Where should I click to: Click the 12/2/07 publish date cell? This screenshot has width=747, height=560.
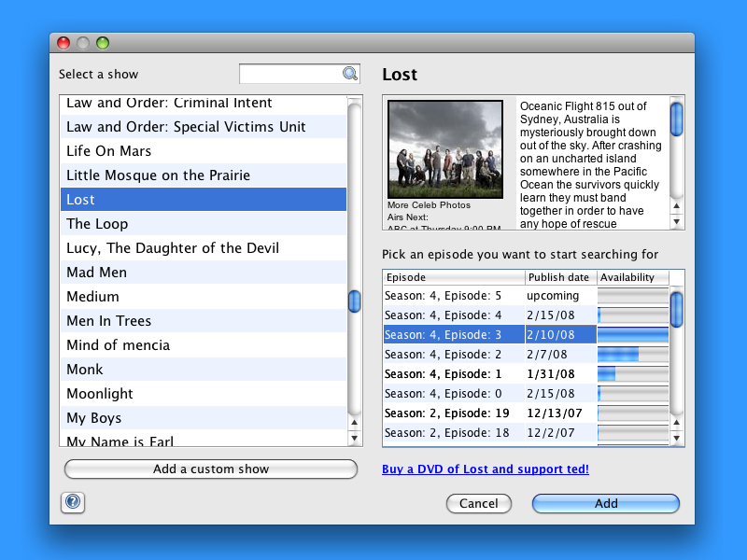(x=561, y=432)
